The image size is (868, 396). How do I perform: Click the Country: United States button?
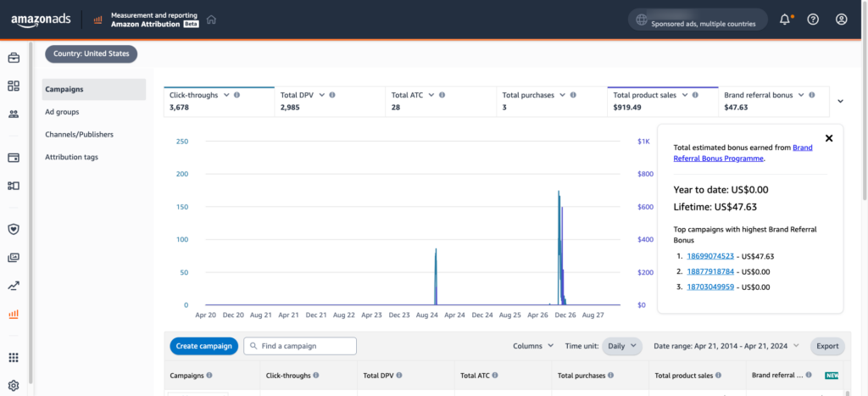pyautogui.click(x=92, y=54)
